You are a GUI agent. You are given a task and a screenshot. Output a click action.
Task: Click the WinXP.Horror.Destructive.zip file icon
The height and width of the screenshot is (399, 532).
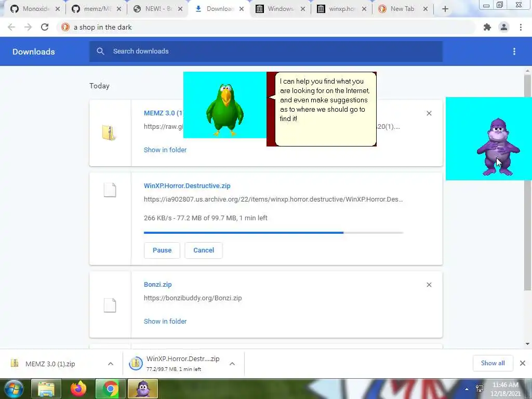(x=110, y=190)
